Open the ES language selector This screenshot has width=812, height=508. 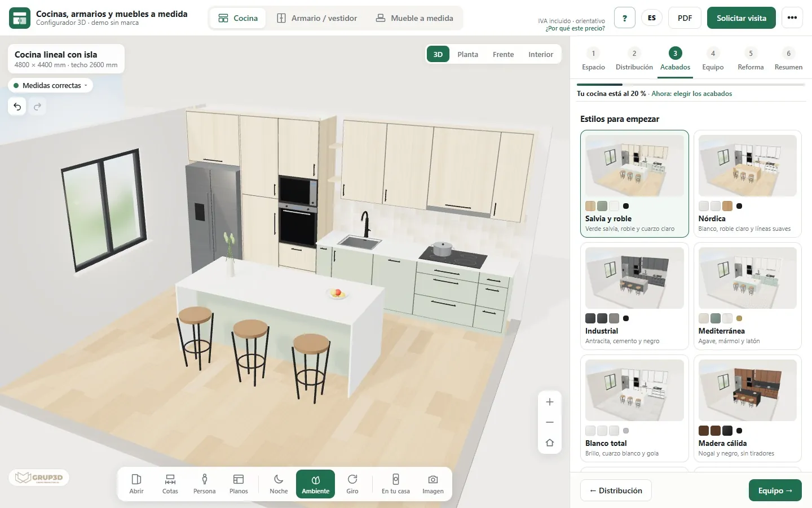tap(652, 18)
